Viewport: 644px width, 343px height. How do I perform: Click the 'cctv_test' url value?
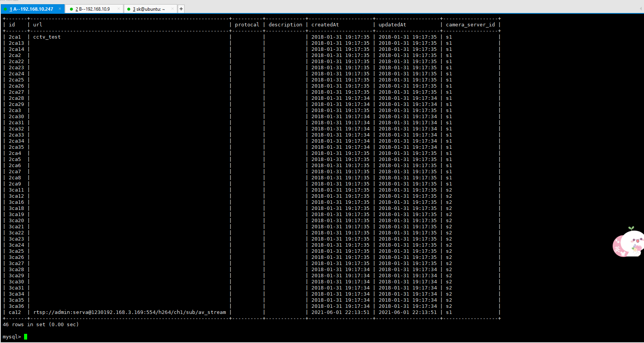coord(47,37)
